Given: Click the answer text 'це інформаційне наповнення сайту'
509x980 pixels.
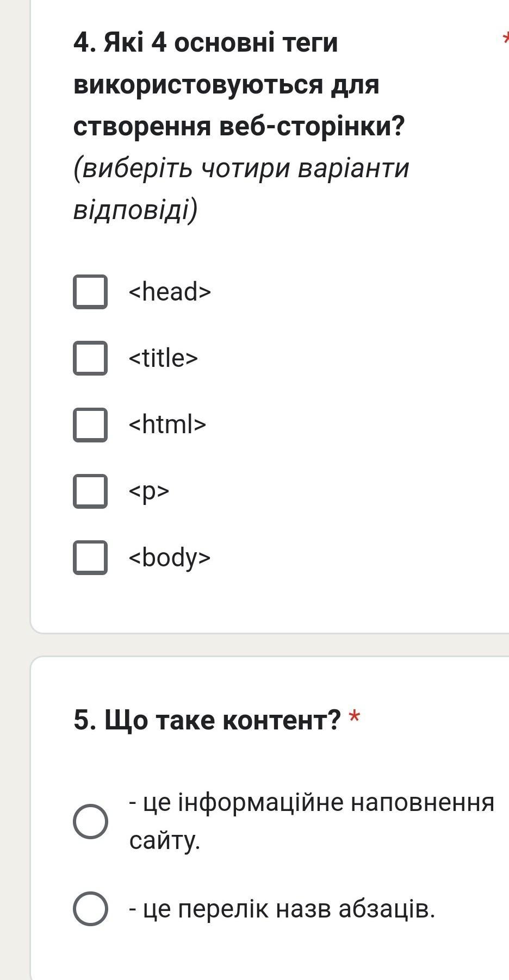Looking at the screenshot, I should (x=311, y=821).
